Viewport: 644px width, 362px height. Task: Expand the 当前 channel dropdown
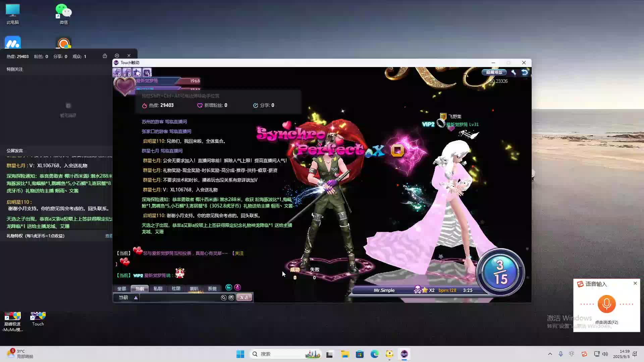(x=136, y=298)
